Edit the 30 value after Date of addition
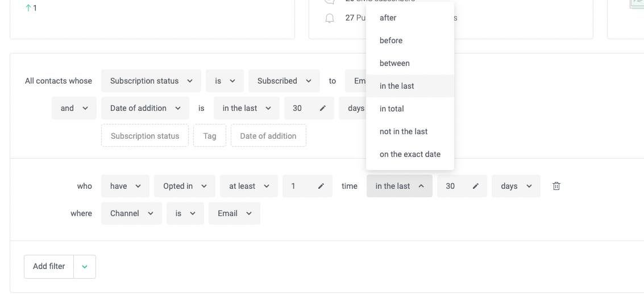 (x=309, y=108)
